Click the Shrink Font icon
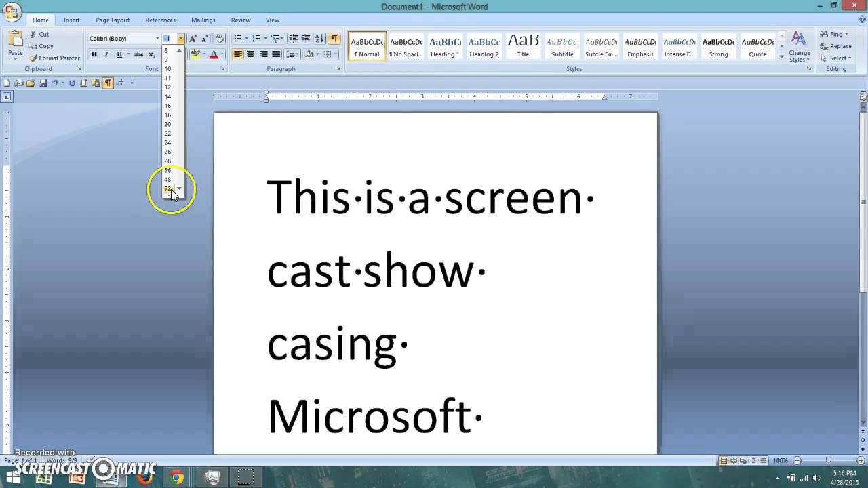This screenshot has width=868, height=488. [x=204, y=39]
